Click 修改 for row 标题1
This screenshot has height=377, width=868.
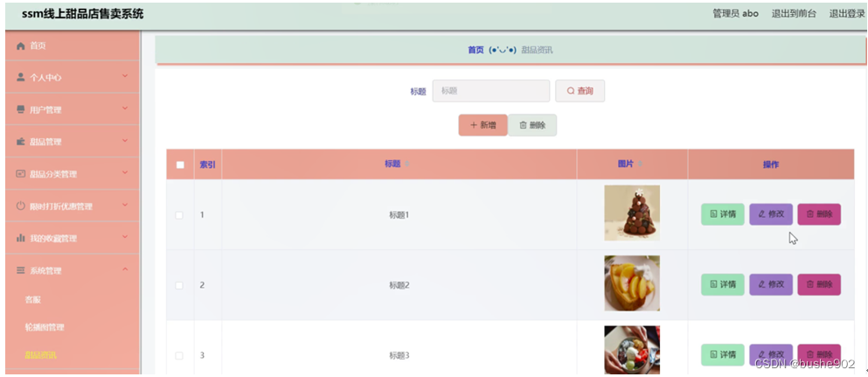[771, 214]
